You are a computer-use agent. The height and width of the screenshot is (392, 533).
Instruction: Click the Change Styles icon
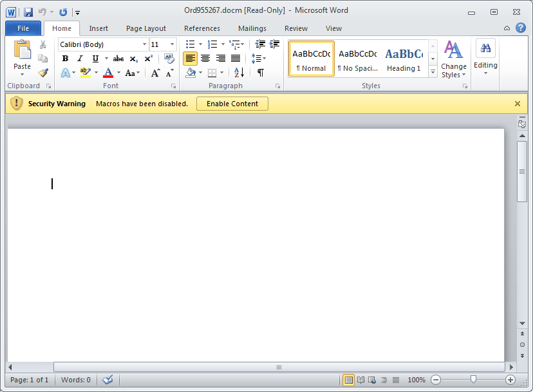[453, 50]
